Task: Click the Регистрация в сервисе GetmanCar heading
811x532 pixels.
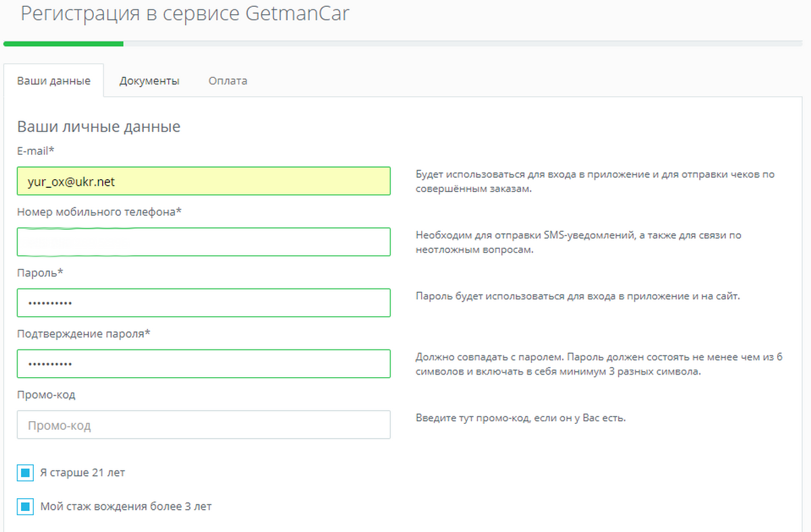Action: pos(185,14)
